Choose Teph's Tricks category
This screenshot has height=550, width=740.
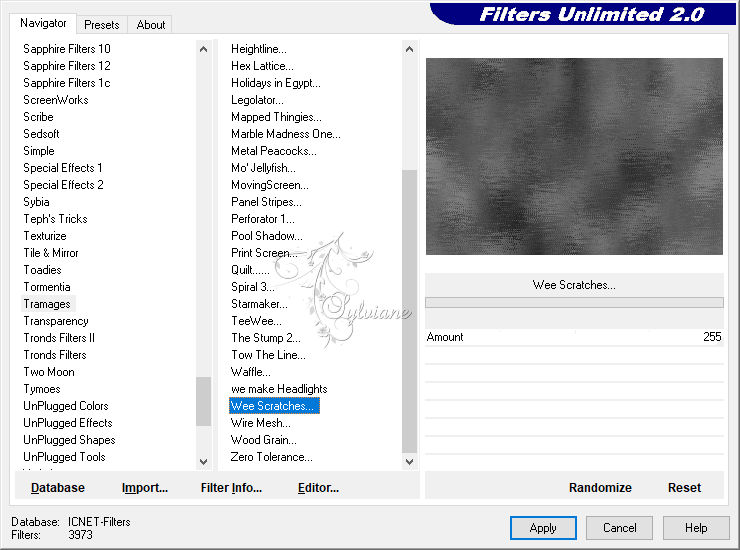(55, 219)
